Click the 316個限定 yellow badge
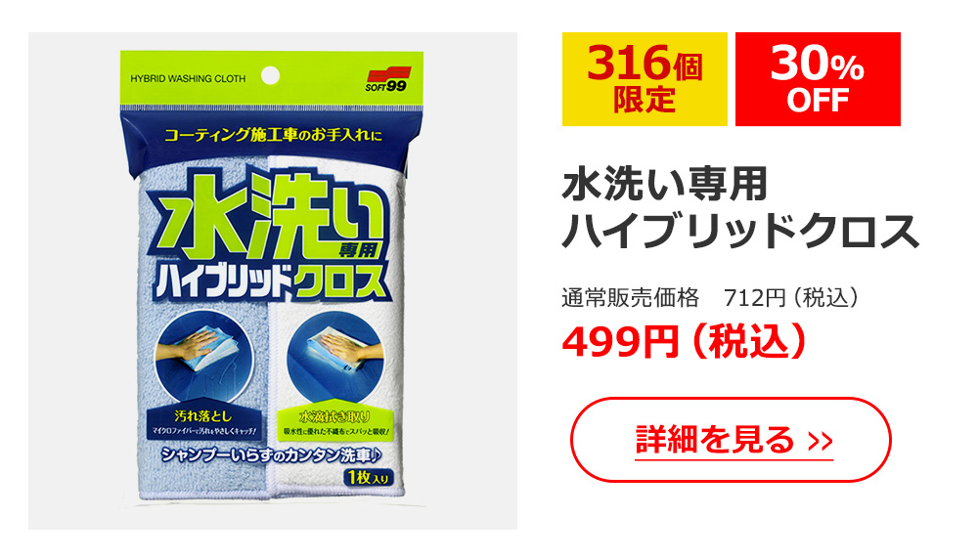 [645, 79]
